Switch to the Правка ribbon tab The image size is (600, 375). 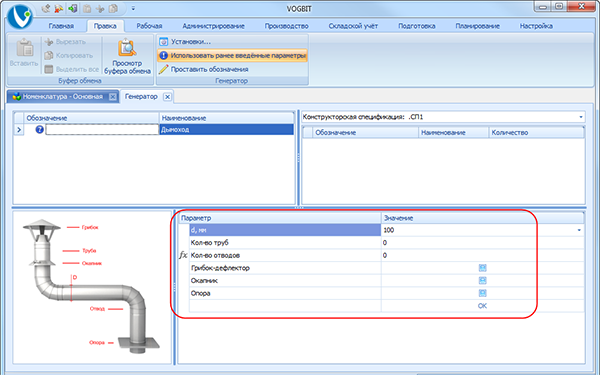tap(105, 26)
